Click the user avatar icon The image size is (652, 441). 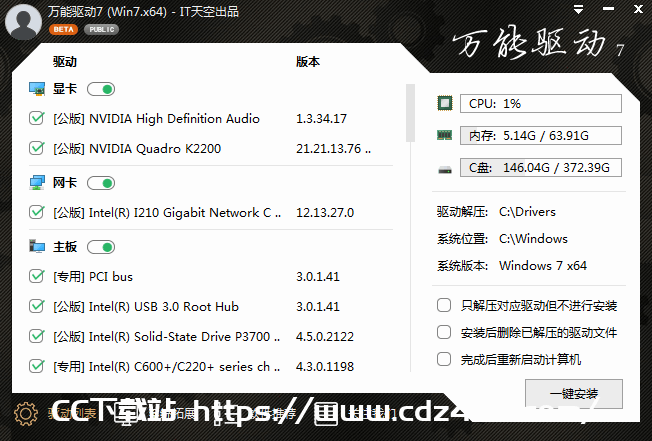[23, 22]
